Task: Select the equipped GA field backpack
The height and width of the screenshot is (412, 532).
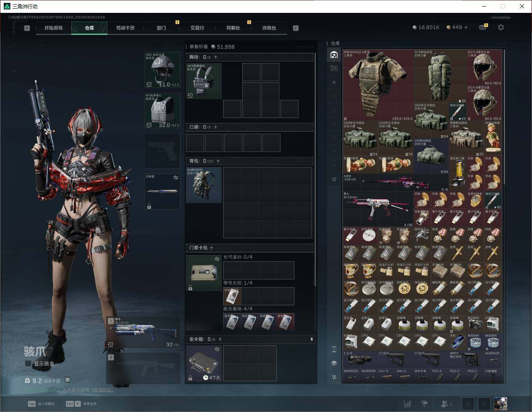Action: point(204,185)
